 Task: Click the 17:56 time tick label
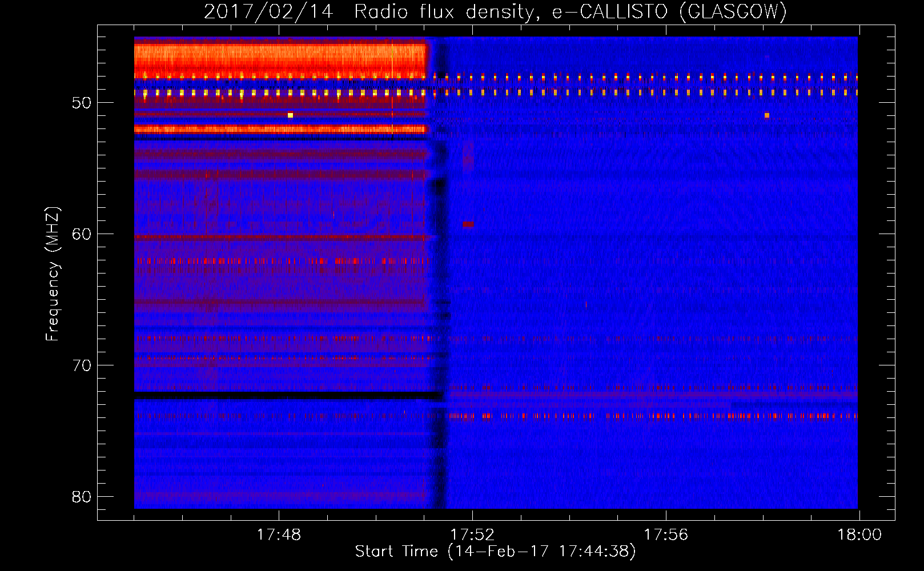(666, 535)
